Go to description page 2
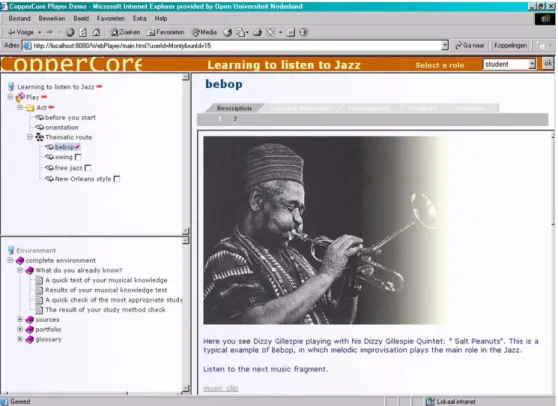Image resolution: width=558 pixels, height=406 pixels. click(x=235, y=119)
